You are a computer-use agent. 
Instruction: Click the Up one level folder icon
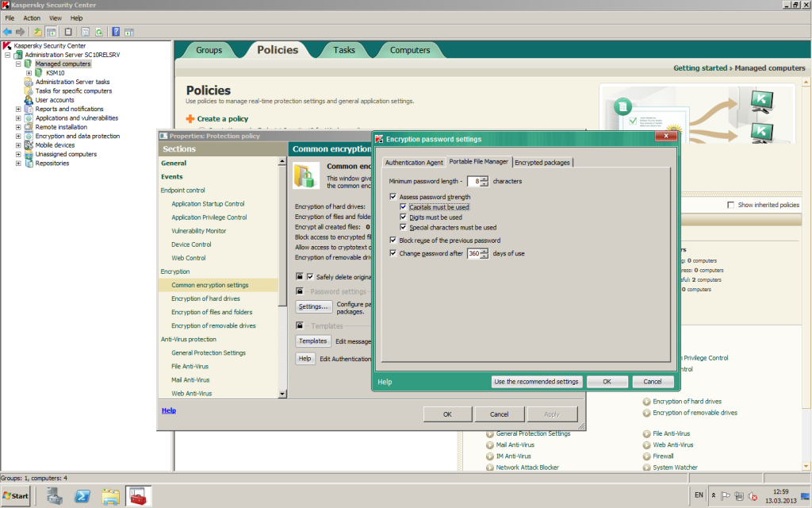pyautogui.click(x=37, y=32)
